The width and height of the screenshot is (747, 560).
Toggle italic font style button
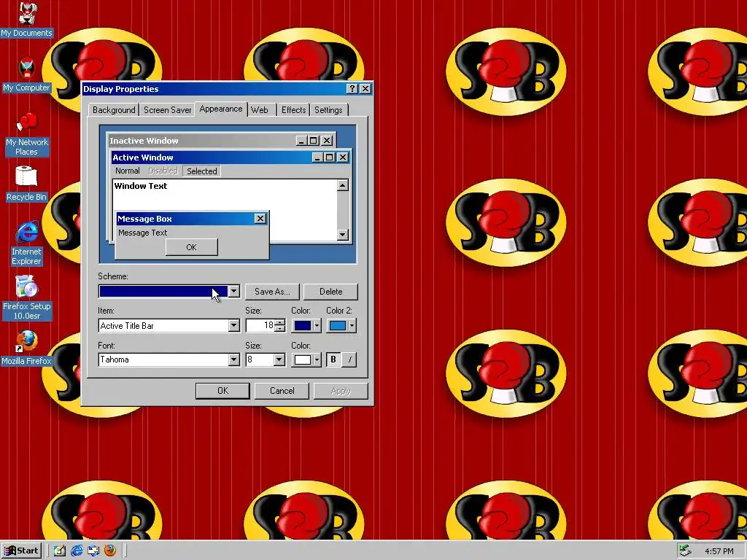coord(349,359)
